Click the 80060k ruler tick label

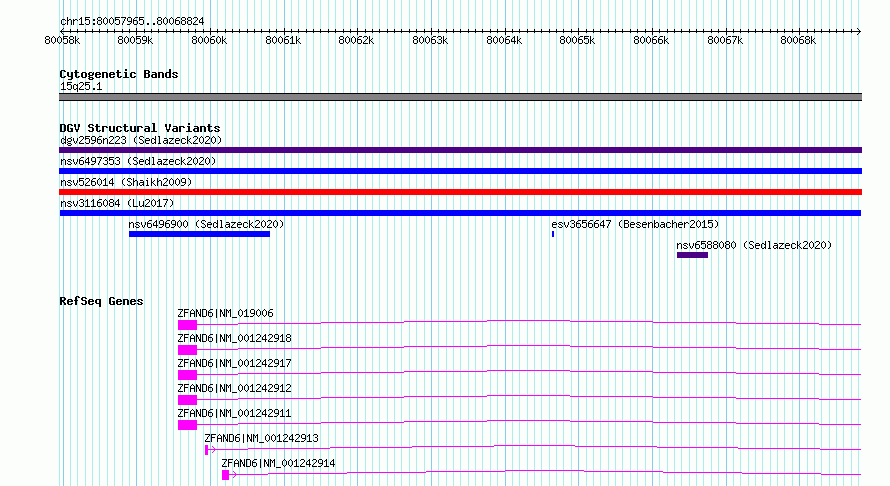click(x=209, y=40)
